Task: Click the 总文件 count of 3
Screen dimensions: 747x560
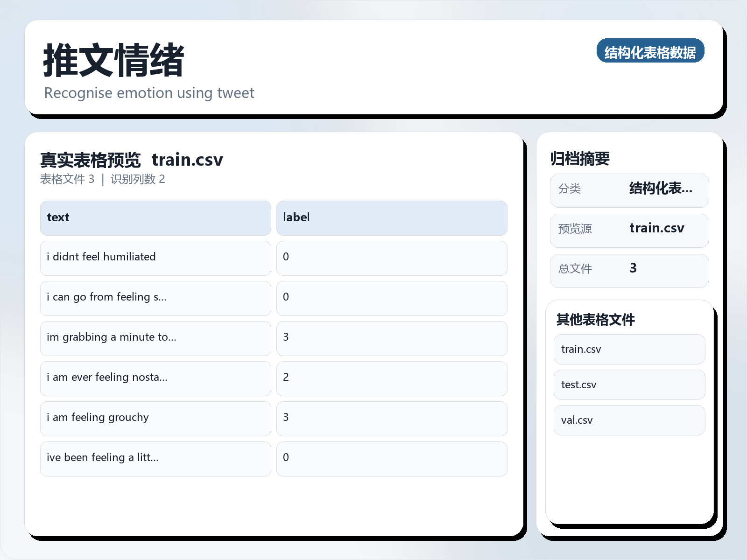Action: pyautogui.click(x=629, y=270)
